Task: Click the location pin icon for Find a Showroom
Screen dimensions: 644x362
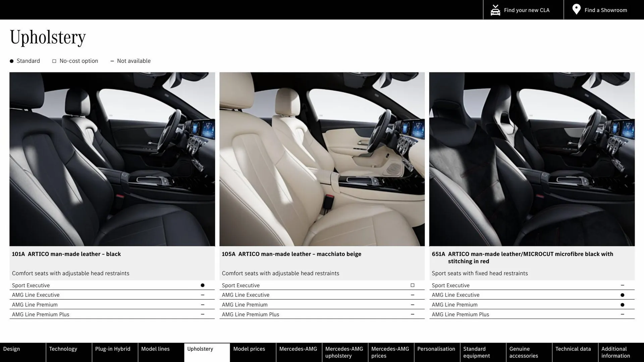Action: [576, 9]
